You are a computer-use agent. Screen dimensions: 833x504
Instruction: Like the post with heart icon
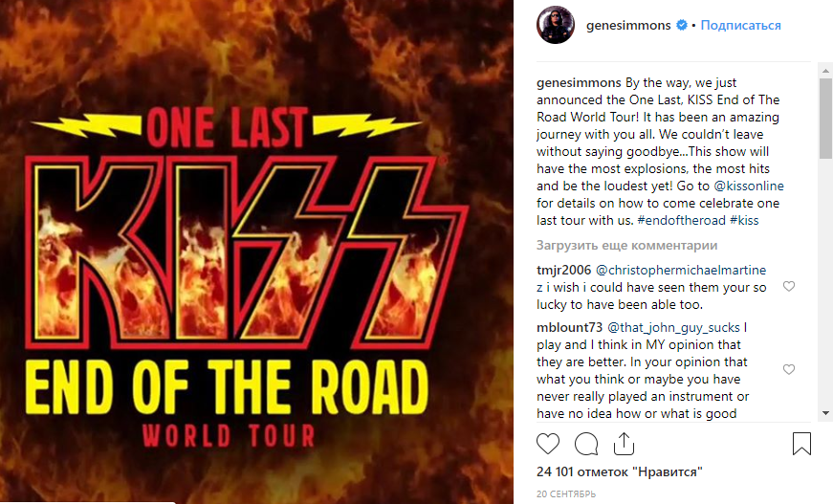click(548, 444)
